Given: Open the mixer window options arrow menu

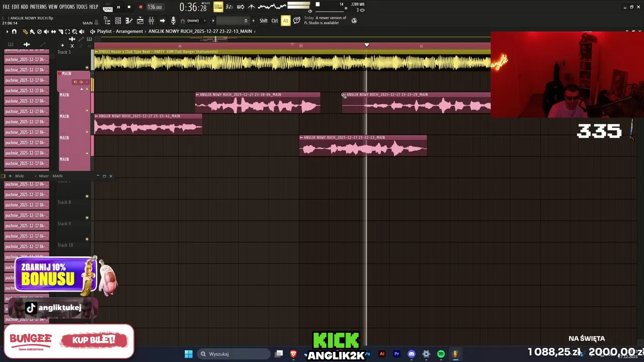Looking at the screenshot, I should click(x=36, y=176).
